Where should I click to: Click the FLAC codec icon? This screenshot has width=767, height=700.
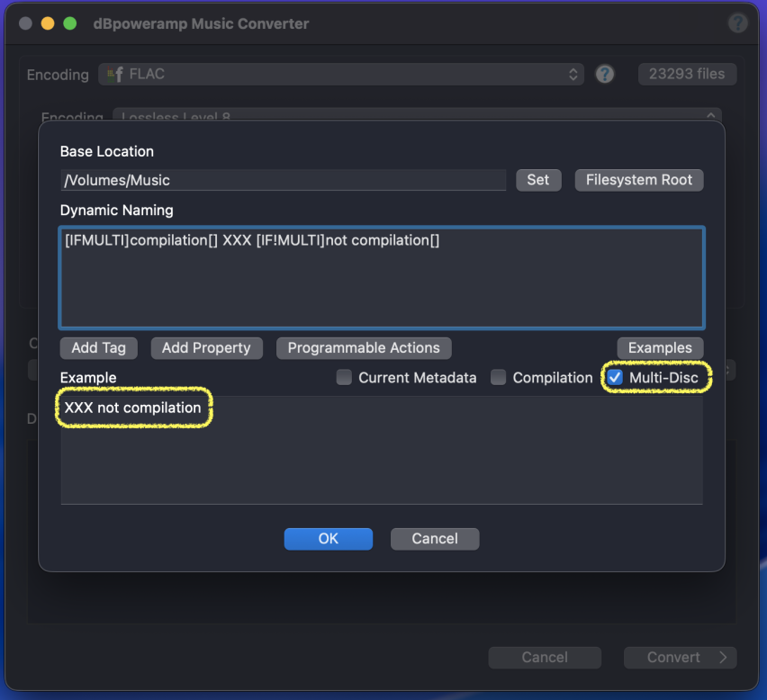(x=115, y=75)
